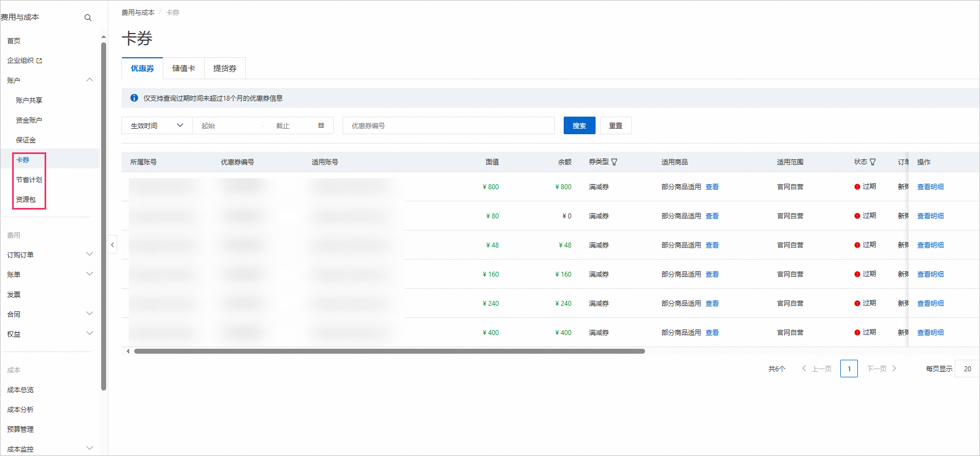
Task: Select 资金账户 in the sidebar
Action: pos(29,120)
